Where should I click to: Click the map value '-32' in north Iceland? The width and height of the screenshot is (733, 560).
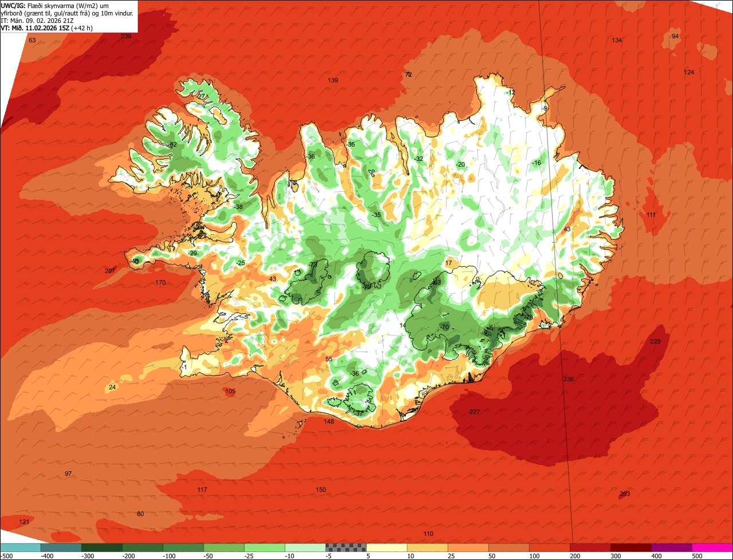[x=419, y=159]
